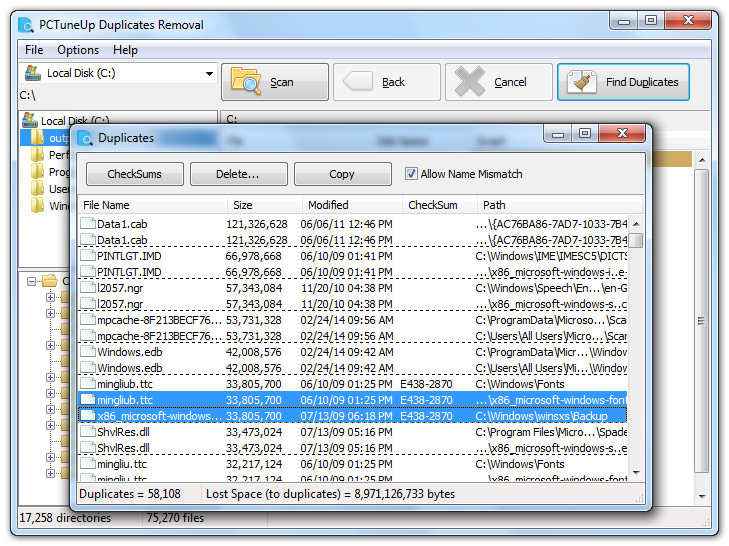Click file icon of first ShvlRes.dll row
This screenshot has width=729, height=546.
(x=87, y=432)
